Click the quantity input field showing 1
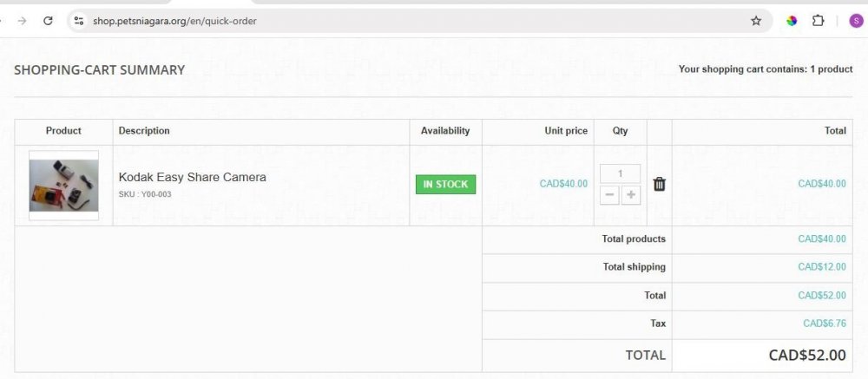This screenshot has width=868, height=379. [x=620, y=173]
